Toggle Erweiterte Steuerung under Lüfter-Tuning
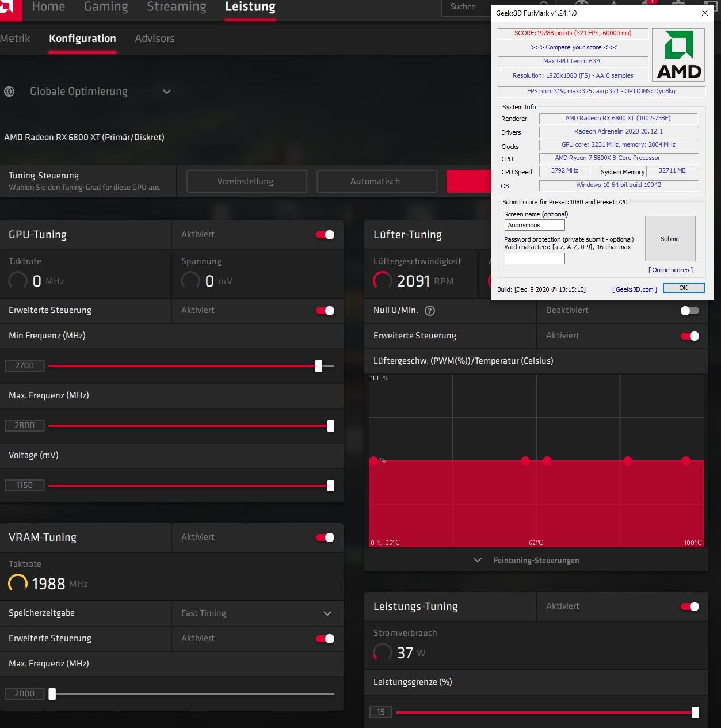721x728 pixels. (x=690, y=336)
